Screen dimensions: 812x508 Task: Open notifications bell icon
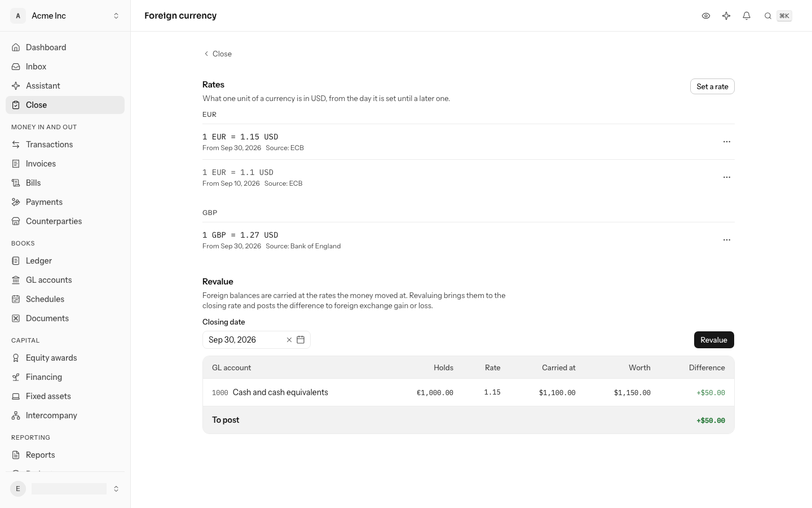pyautogui.click(x=747, y=16)
